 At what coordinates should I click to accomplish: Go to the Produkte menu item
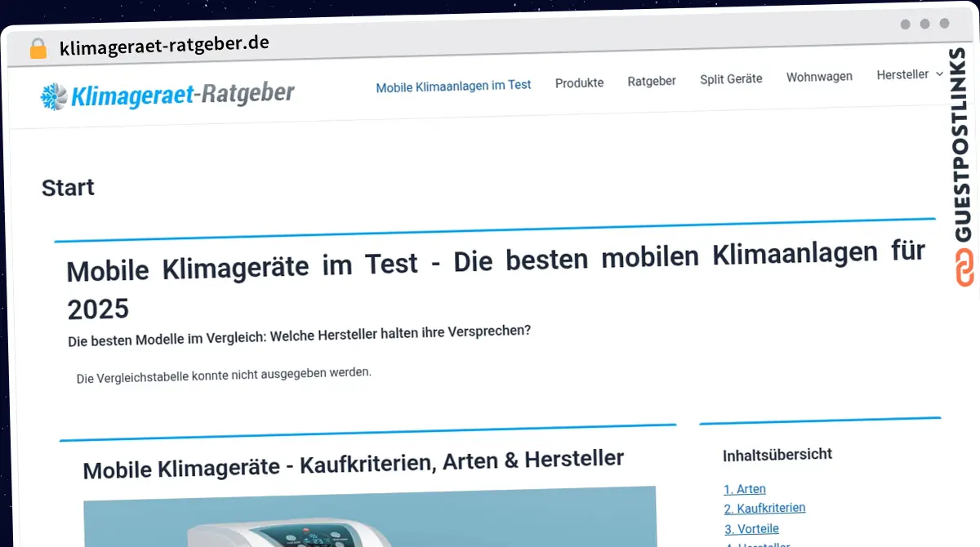(x=579, y=82)
